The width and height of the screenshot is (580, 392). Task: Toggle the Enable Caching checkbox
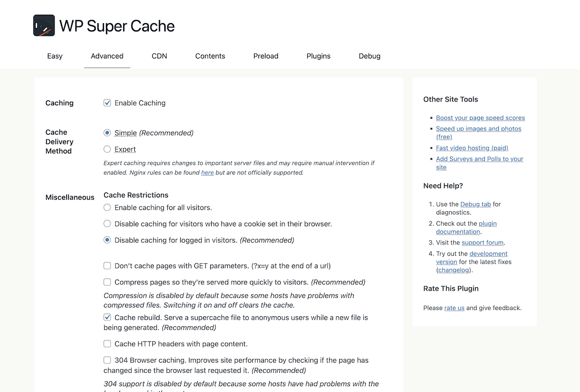tap(107, 103)
